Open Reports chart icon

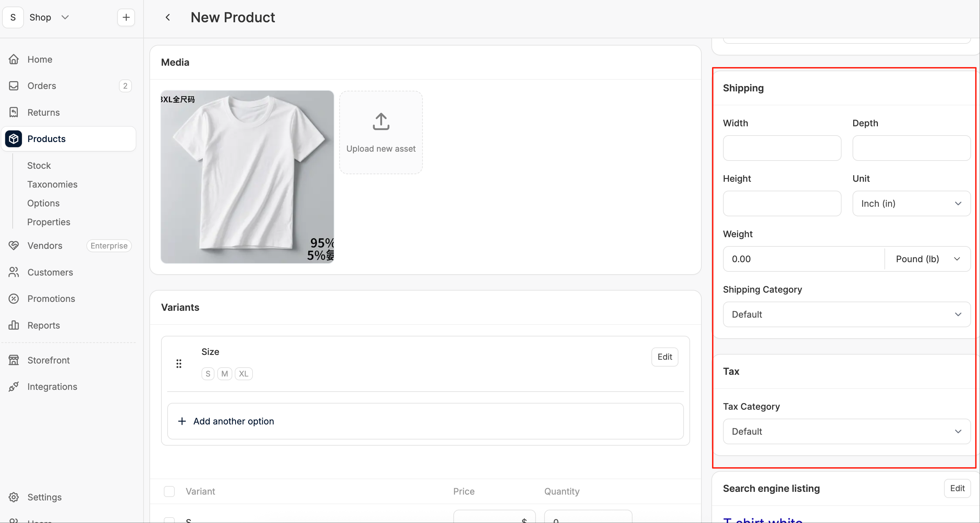pyautogui.click(x=14, y=326)
